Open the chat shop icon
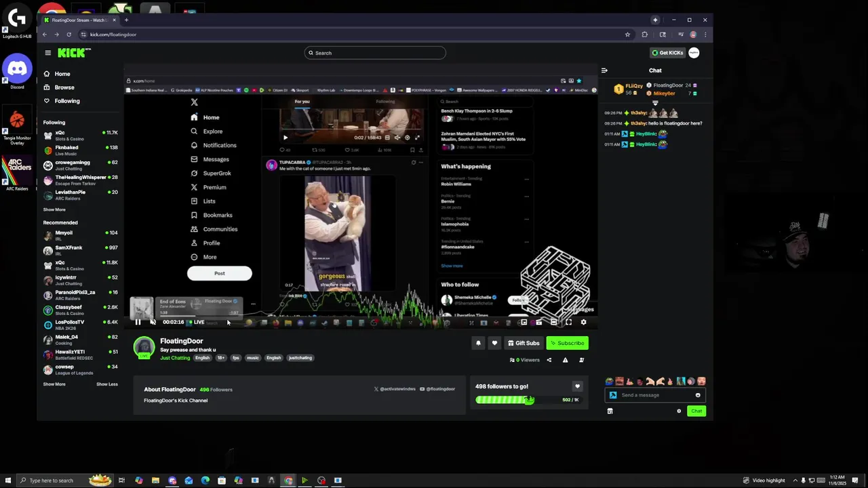This screenshot has height=488, width=868. pyautogui.click(x=610, y=411)
